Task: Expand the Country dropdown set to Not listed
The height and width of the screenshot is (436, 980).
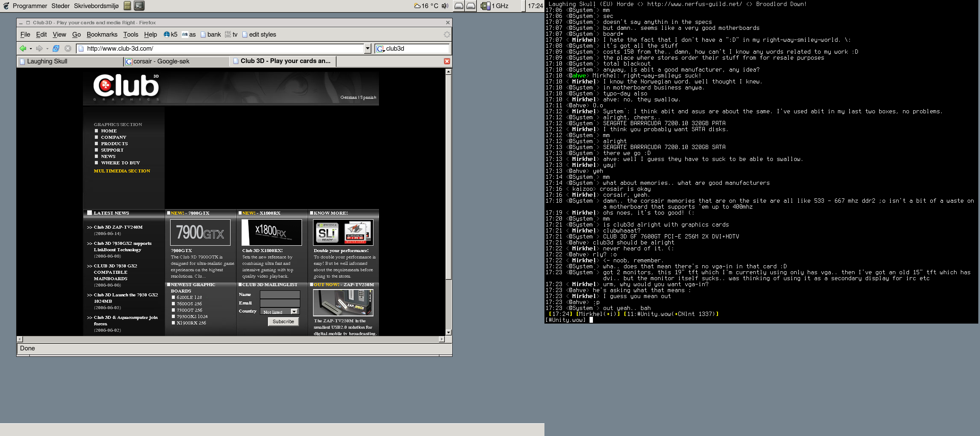Action: [294, 312]
